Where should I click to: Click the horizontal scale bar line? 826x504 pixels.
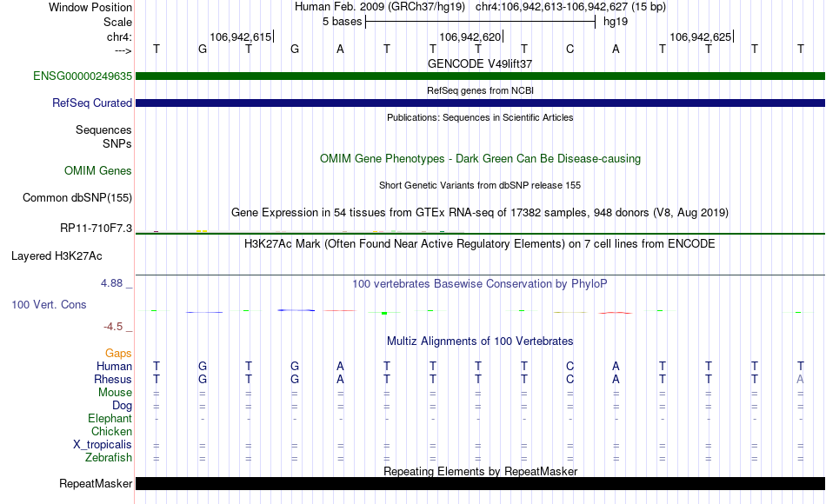[481, 22]
